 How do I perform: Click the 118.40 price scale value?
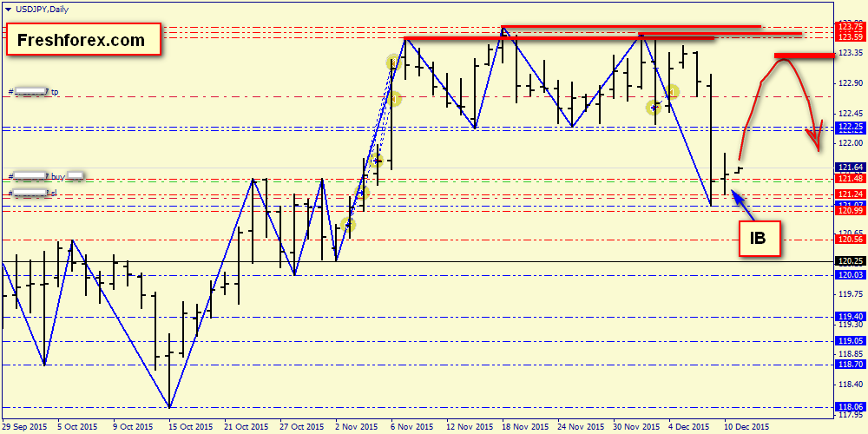click(x=851, y=385)
